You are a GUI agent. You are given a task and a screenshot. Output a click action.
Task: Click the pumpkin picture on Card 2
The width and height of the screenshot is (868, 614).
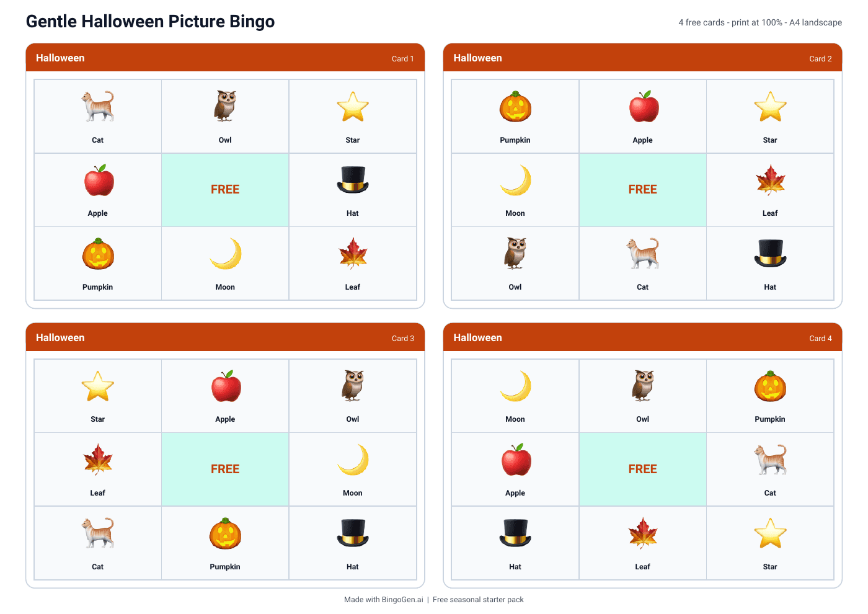(515, 106)
